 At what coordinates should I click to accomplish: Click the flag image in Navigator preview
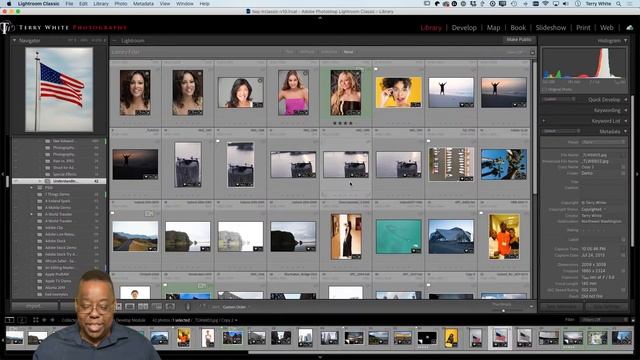(x=59, y=89)
